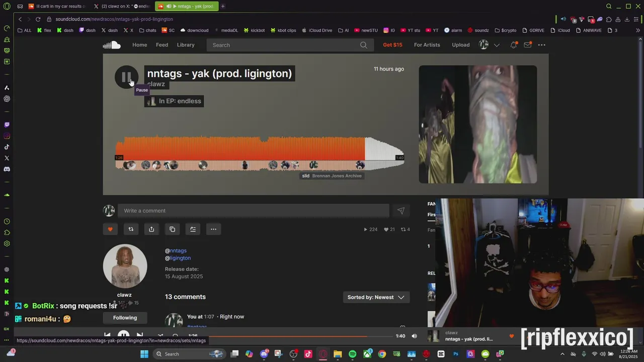Unlike the track in bottom player bar
This screenshot has width=644, height=362.
pos(512,336)
